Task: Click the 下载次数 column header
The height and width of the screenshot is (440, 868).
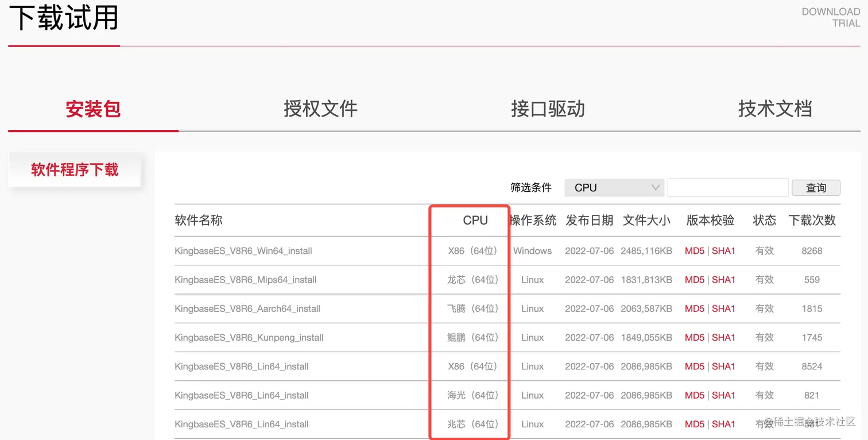Action: [x=812, y=220]
